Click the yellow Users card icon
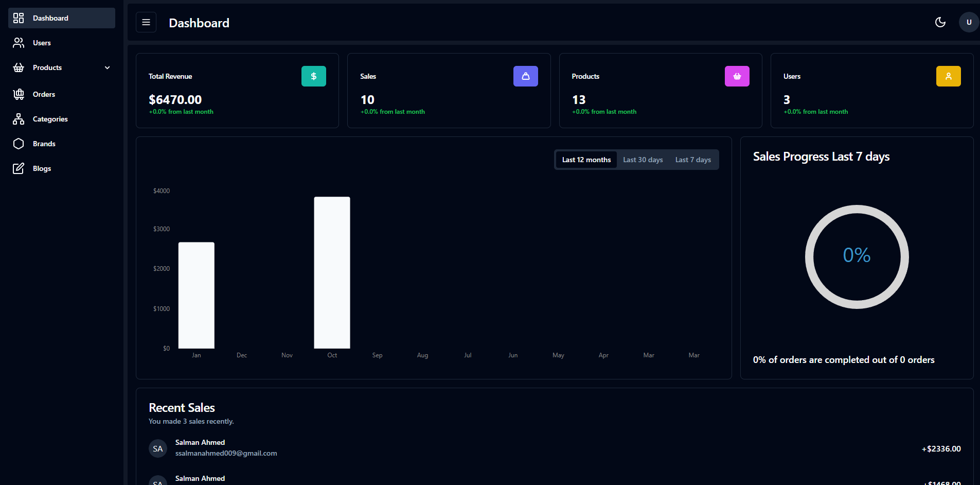Screen dimensions: 980x485 coord(948,76)
